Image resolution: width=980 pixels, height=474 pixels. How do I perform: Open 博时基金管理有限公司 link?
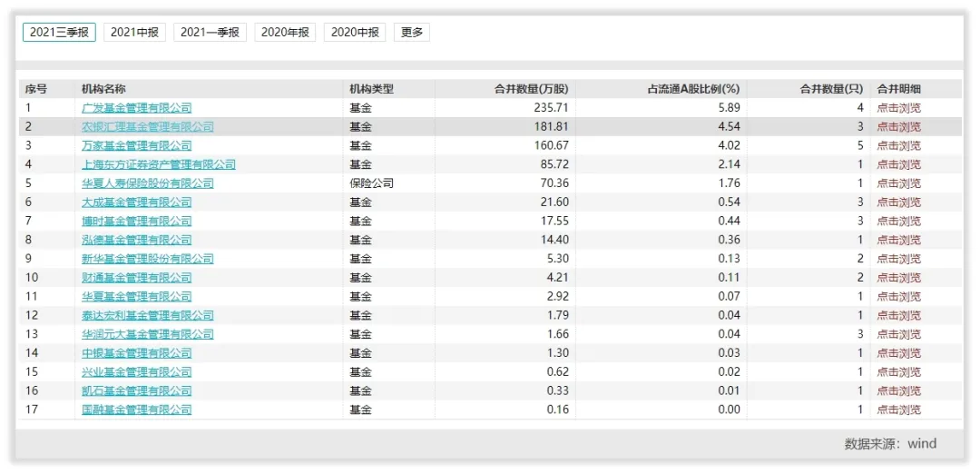coord(137,221)
